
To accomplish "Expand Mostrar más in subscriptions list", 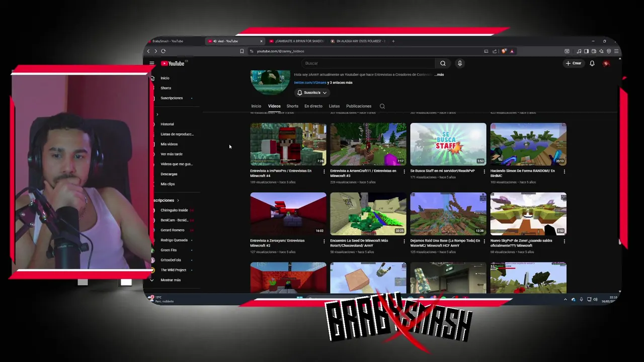I will (171, 280).
